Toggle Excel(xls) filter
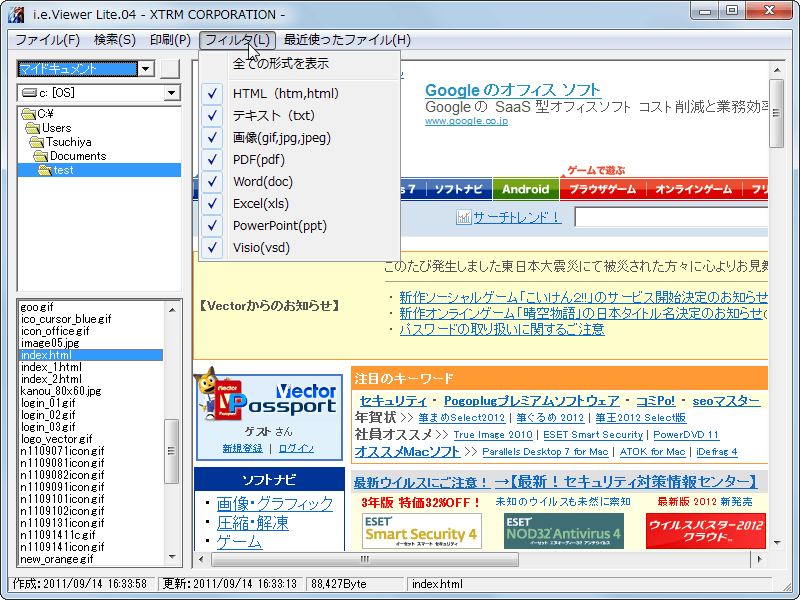The height and width of the screenshot is (600, 800). point(299,204)
